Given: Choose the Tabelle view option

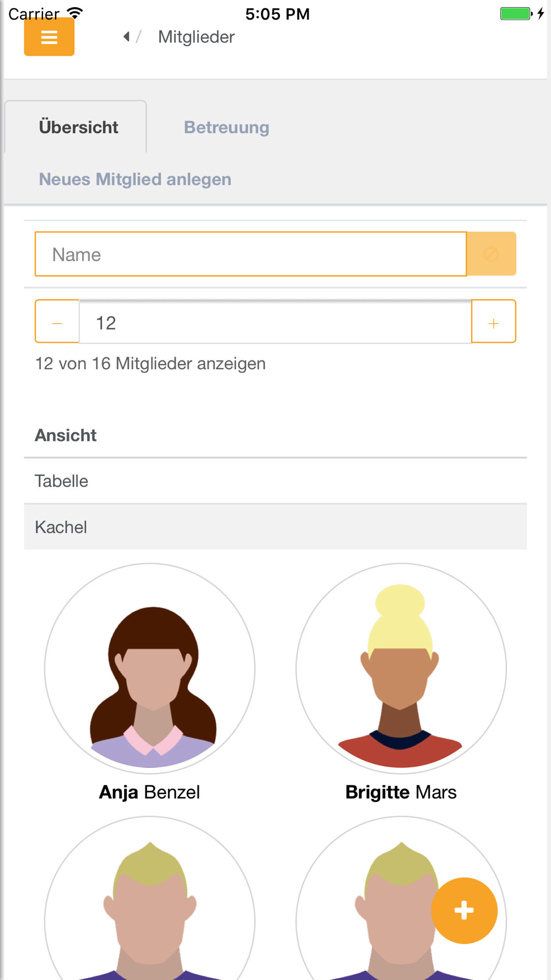Looking at the screenshot, I should tap(275, 481).
